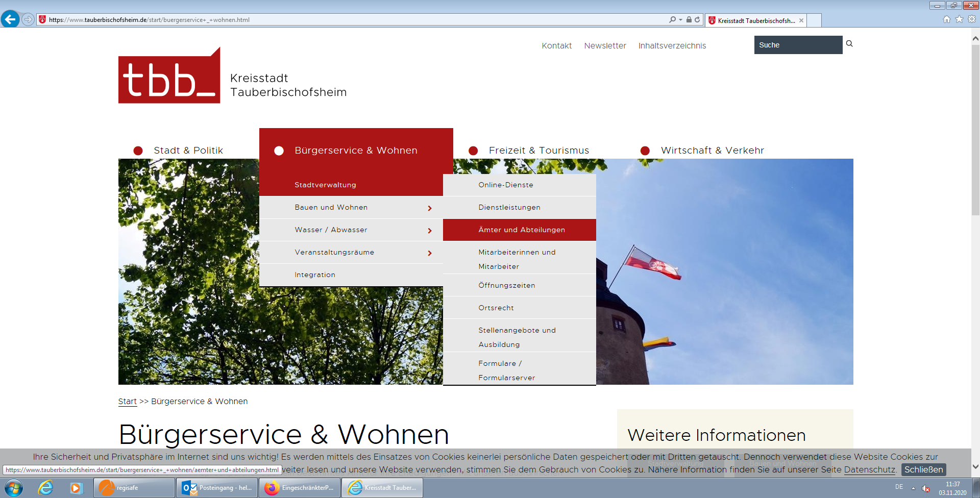Open new blank browser tab
Screen dimensions: 980x498
point(815,20)
